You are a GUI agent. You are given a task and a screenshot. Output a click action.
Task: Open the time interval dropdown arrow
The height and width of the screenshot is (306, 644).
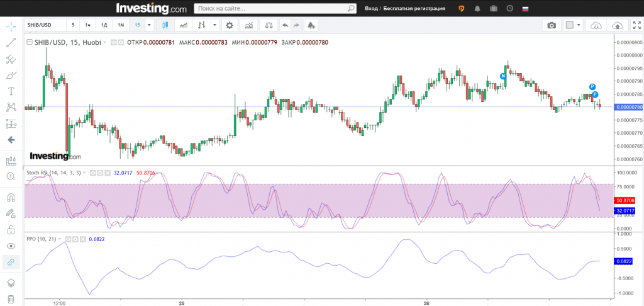[x=149, y=25]
